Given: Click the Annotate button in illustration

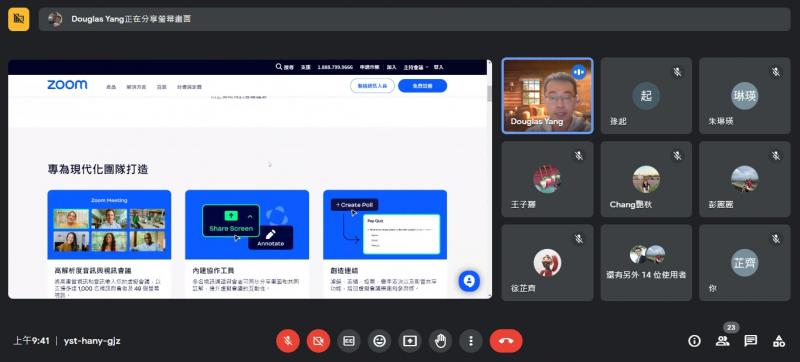Looking at the screenshot, I should (270, 238).
